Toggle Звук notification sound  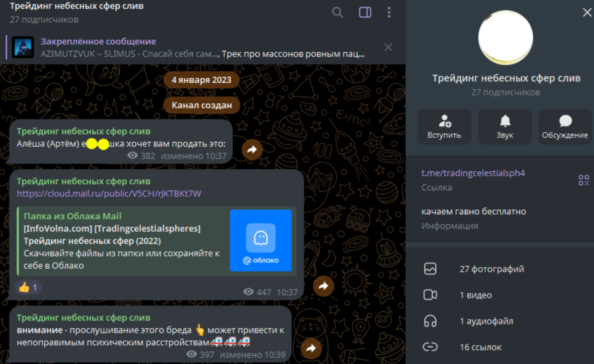[504, 127]
